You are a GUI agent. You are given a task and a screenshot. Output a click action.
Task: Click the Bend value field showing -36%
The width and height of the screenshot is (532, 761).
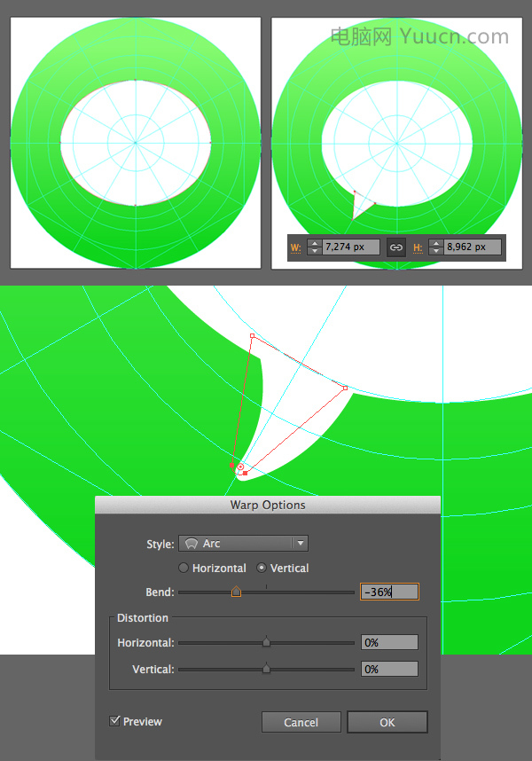coord(389,592)
